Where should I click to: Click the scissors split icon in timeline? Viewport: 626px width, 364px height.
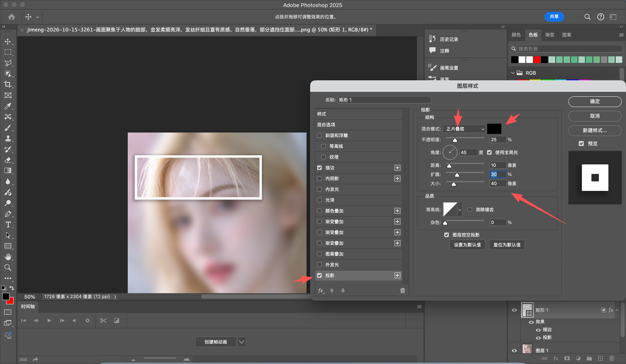point(103,321)
